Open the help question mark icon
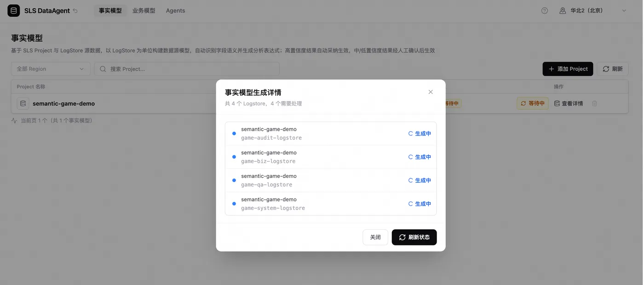The height and width of the screenshot is (285, 644). click(545, 11)
